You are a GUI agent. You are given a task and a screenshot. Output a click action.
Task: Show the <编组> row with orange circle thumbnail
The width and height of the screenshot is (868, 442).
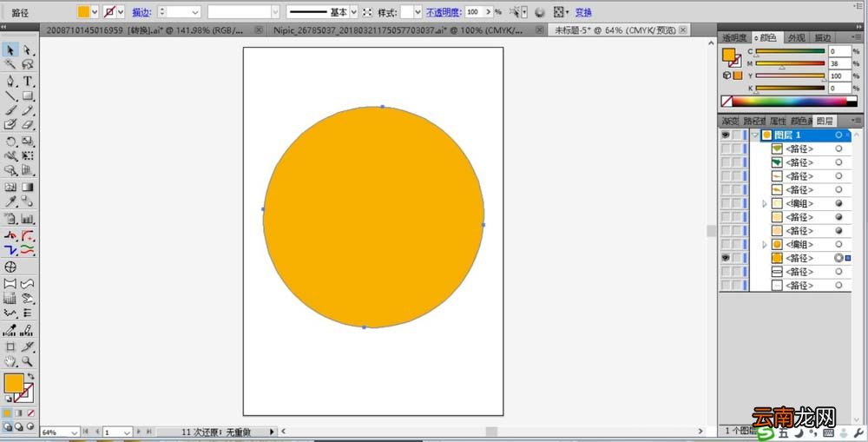(725, 244)
